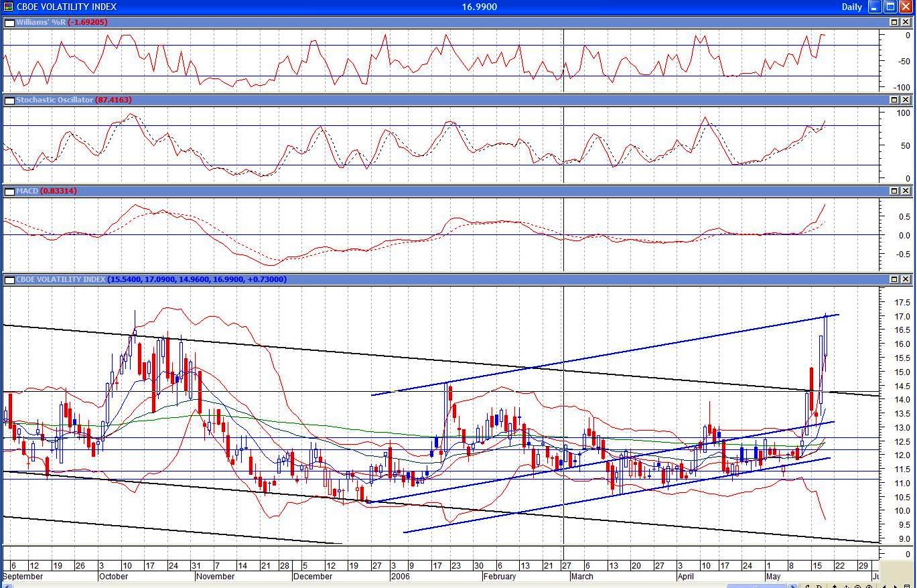The image size is (917, 588).
Task: Click the window title CBOE VOLATILITY INDEX
Action: 66,7
